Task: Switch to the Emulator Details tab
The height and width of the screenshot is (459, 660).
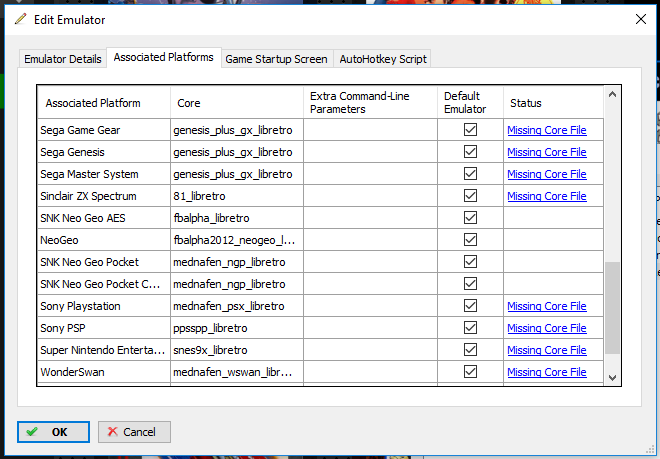Action: pos(63,59)
